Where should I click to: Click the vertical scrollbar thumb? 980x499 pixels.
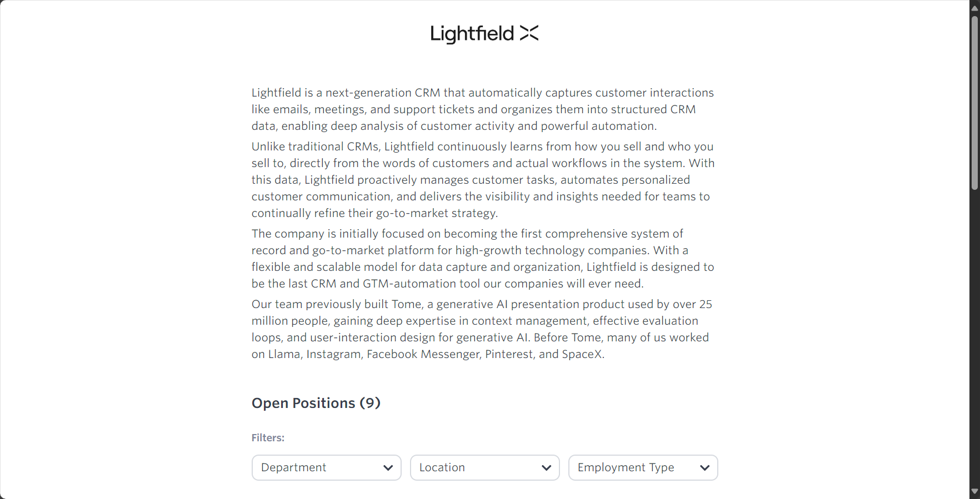[x=974, y=103]
